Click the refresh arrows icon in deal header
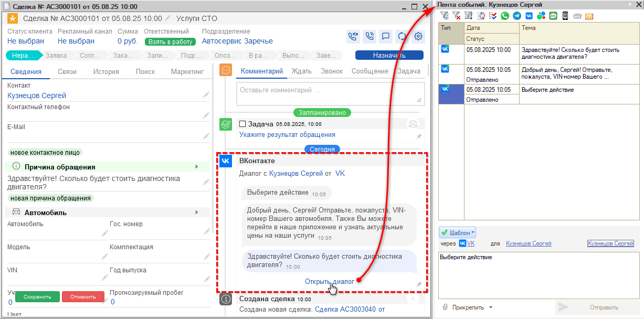The image size is (644, 319). tap(402, 37)
